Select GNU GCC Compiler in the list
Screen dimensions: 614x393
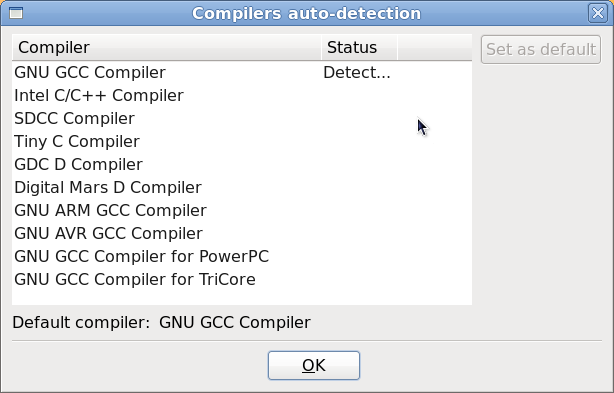[x=242, y=72]
